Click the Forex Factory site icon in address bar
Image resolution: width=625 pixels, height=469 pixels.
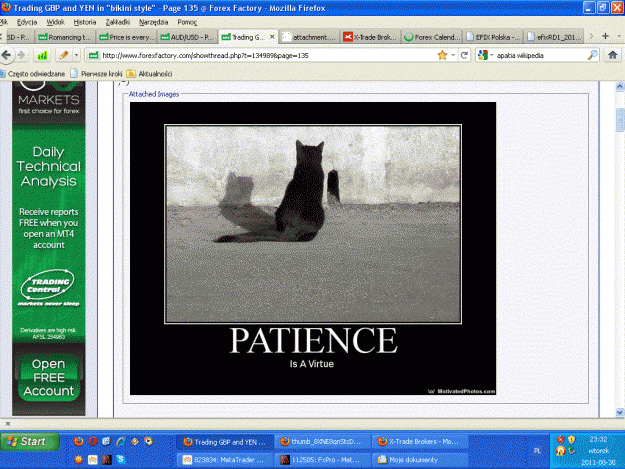click(x=93, y=55)
